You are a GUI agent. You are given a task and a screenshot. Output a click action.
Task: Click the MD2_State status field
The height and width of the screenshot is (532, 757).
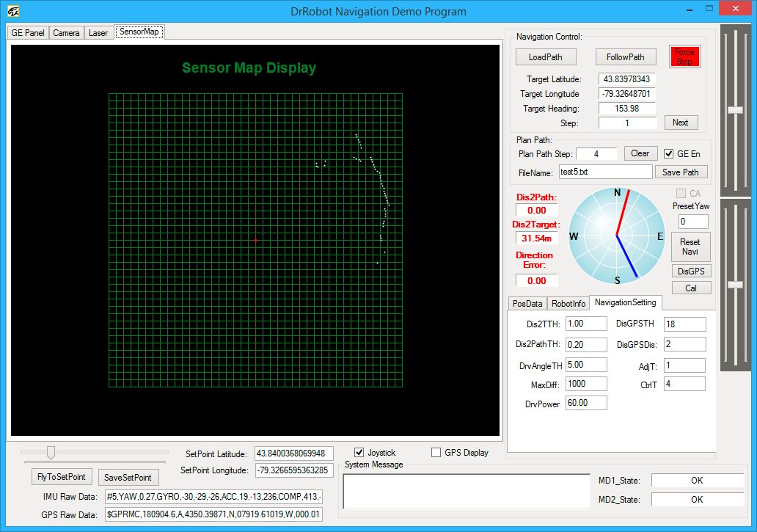click(x=697, y=499)
